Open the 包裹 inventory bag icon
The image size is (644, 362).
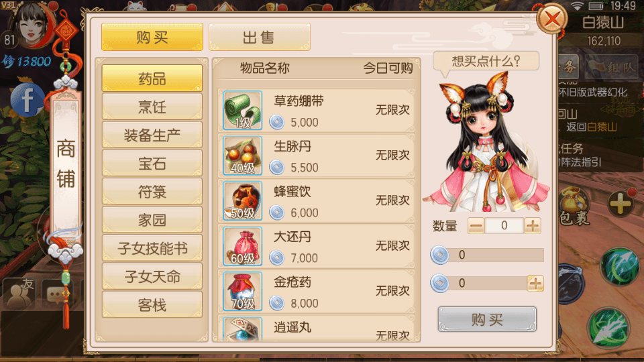click(x=575, y=206)
